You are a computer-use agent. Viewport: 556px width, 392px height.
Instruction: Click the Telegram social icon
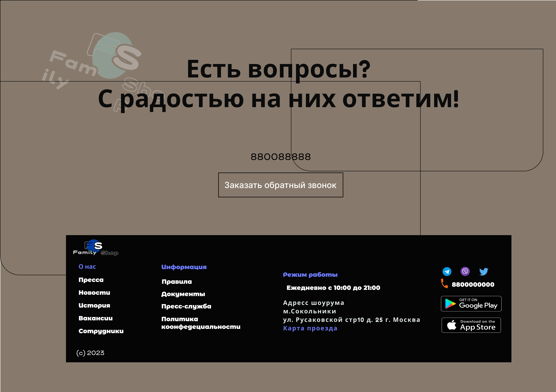[447, 272]
